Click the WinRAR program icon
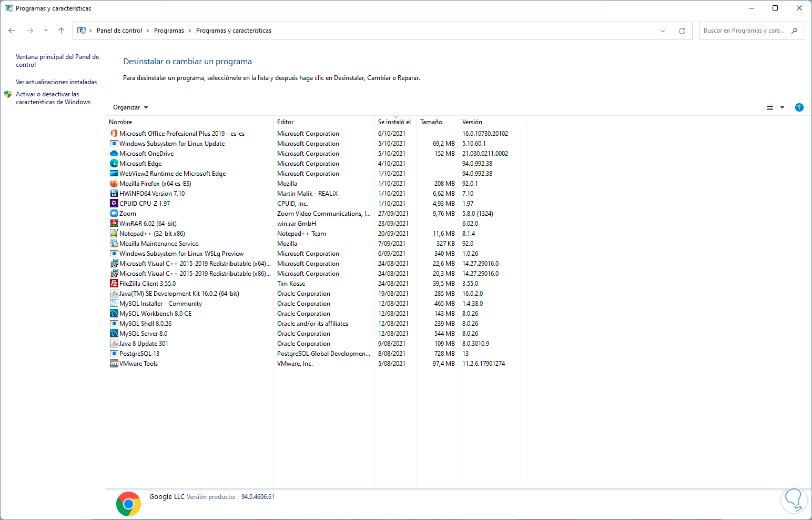Image resolution: width=812 pixels, height=520 pixels. 114,224
